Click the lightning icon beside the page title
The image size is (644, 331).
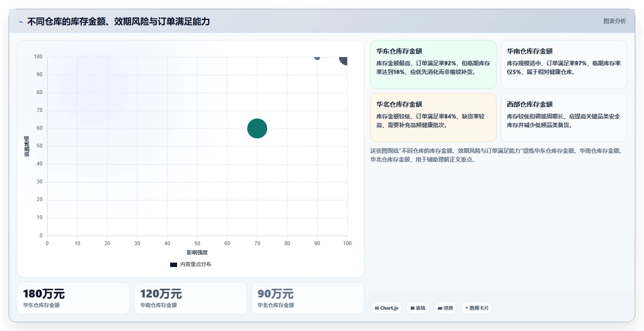(x=20, y=22)
